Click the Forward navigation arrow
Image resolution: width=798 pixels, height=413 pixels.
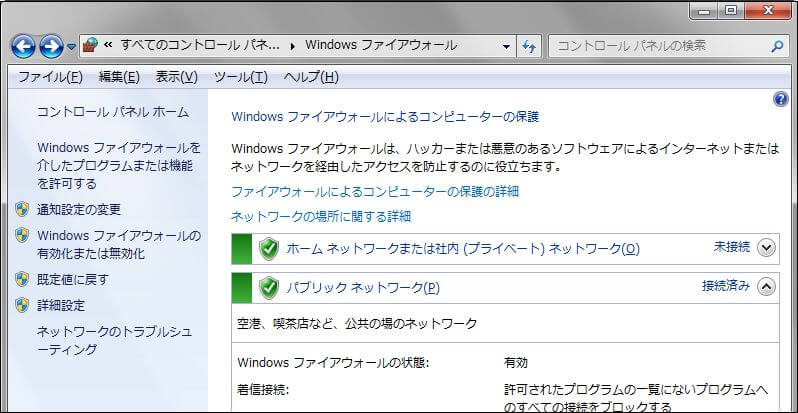point(51,47)
